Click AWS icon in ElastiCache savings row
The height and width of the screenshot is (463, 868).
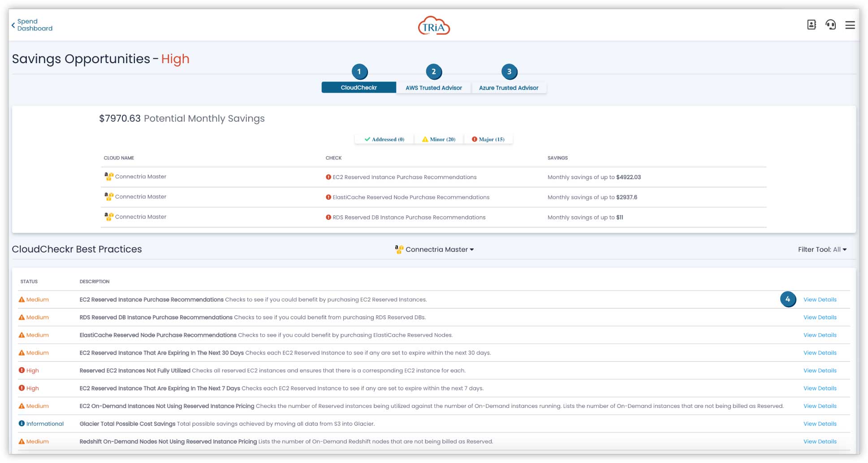click(109, 197)
